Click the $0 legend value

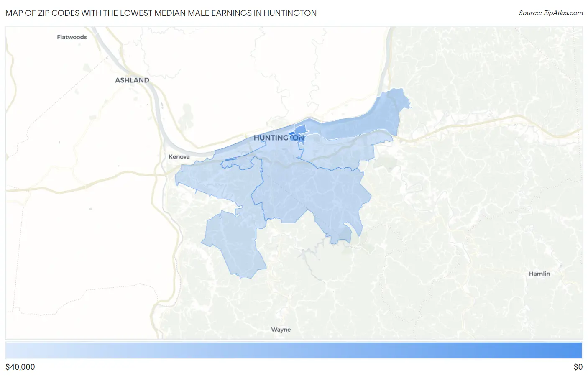578,367
